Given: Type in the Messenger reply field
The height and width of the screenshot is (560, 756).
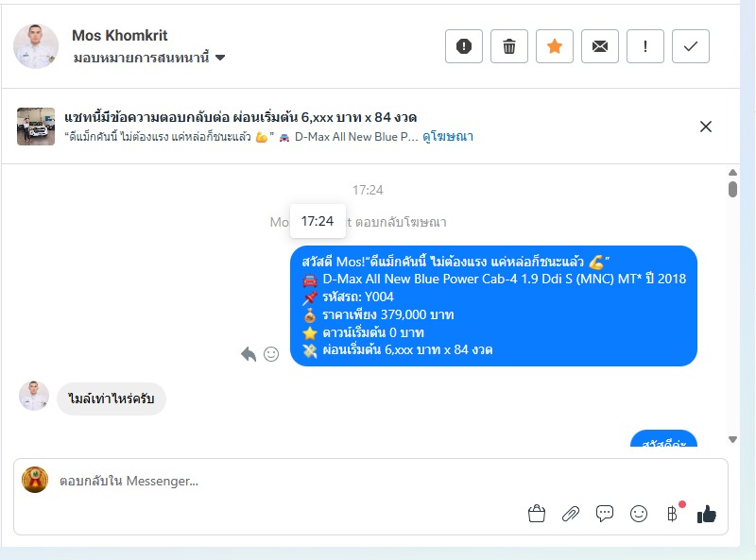Looking at the screenshot, I should 283,481.
